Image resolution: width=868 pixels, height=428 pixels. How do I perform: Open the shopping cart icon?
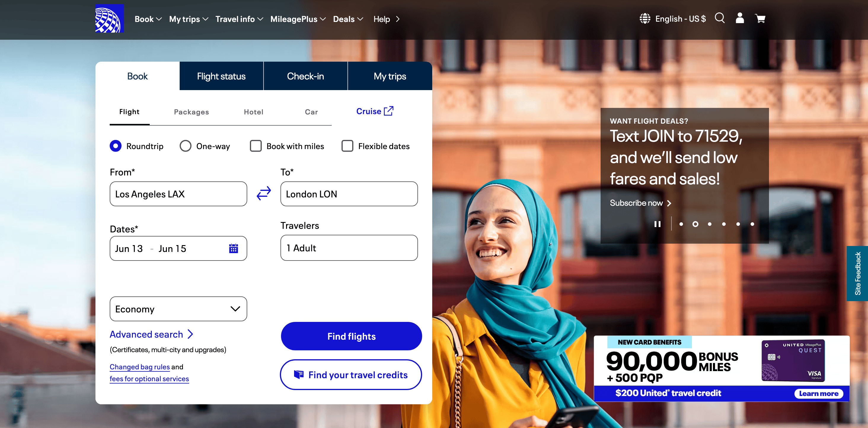pos(760,19)
